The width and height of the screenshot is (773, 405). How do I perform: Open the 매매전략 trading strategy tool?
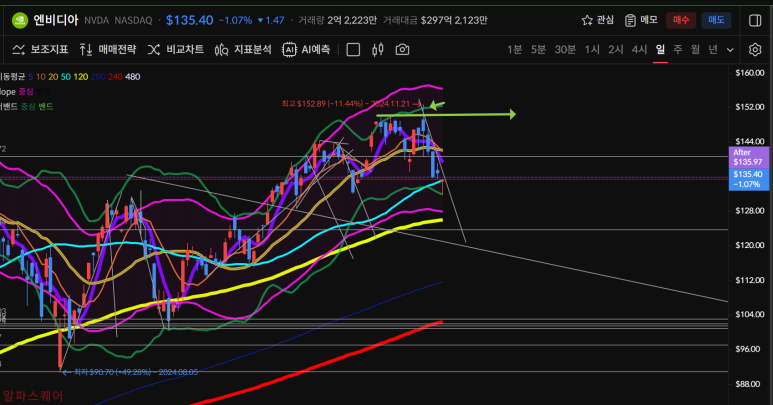point(107,49)
